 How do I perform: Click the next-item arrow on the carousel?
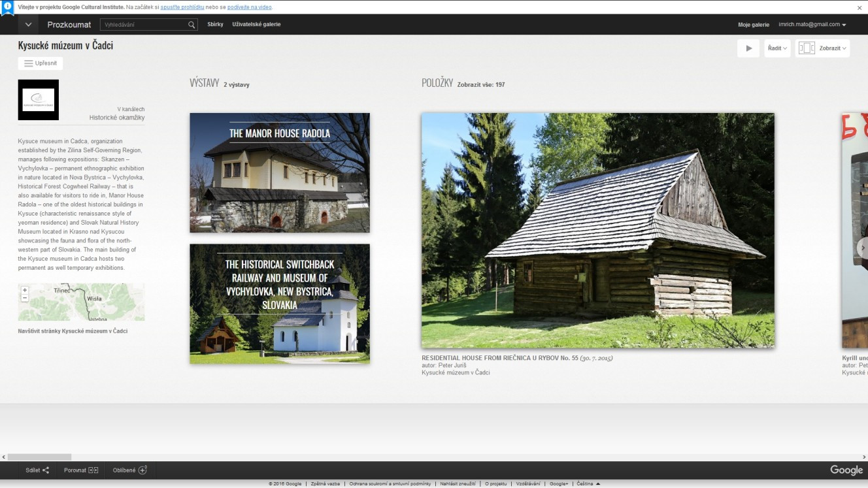click(x=862, y=248)
